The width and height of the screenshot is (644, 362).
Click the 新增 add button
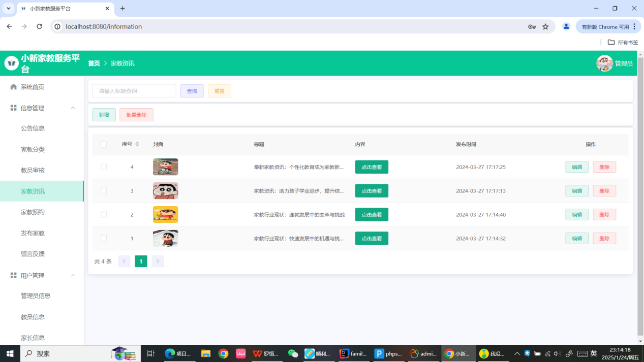[x=104, y=115]
